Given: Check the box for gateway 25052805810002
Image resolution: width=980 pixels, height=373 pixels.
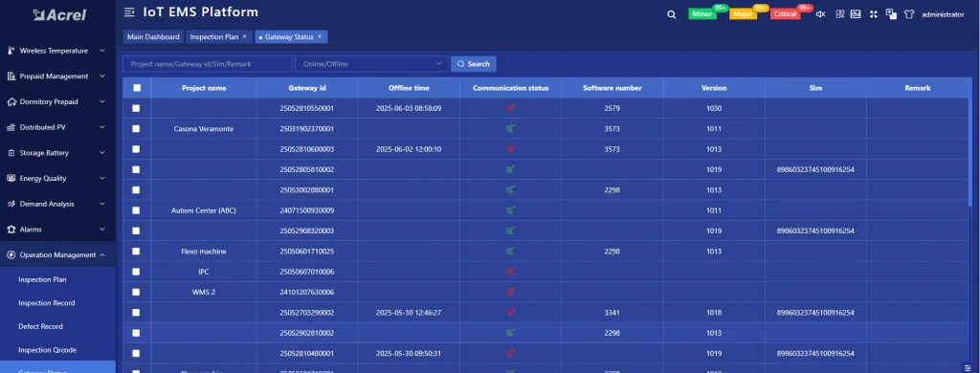Looking at the screenshot, I should click(136, 169).
